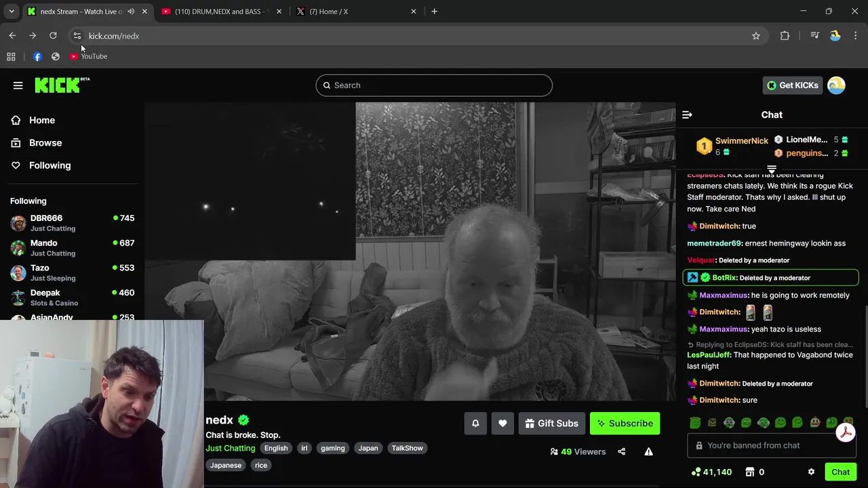Pick the first green emote in emote row
The image size is (868, 488).
[x=695, y=423]
